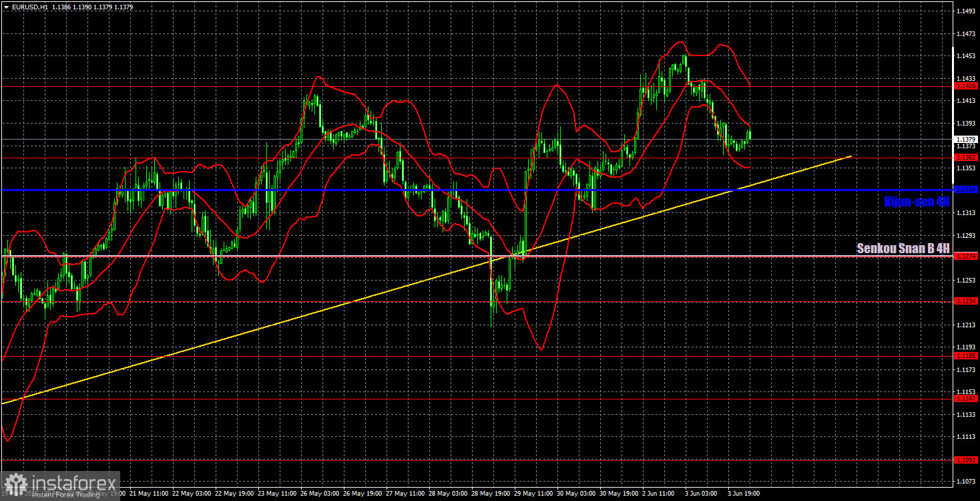This screenshot has height=501, width=980.
Task: Click the red 1.1231 level price tag
Action: tap(967, 301)
